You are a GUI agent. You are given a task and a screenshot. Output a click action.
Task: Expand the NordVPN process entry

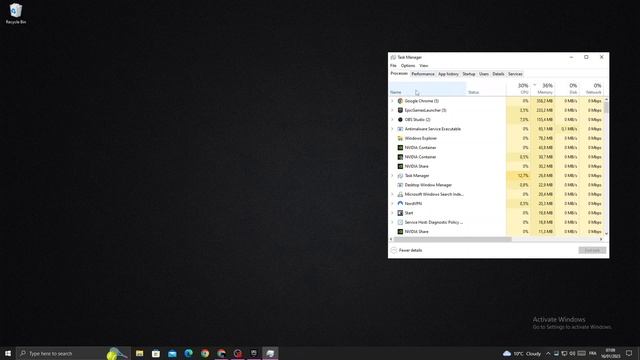[392, 203]
